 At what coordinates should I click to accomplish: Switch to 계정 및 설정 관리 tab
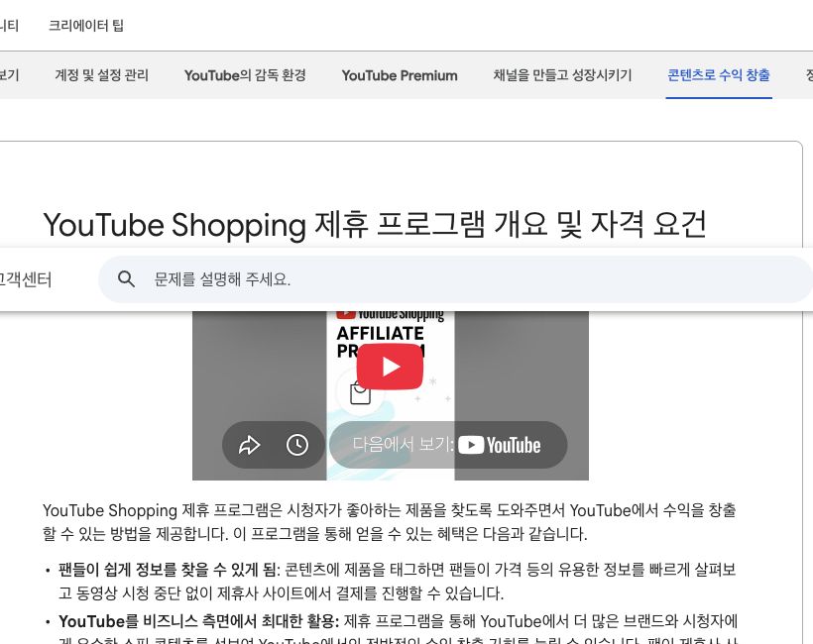tap(101, 75)
